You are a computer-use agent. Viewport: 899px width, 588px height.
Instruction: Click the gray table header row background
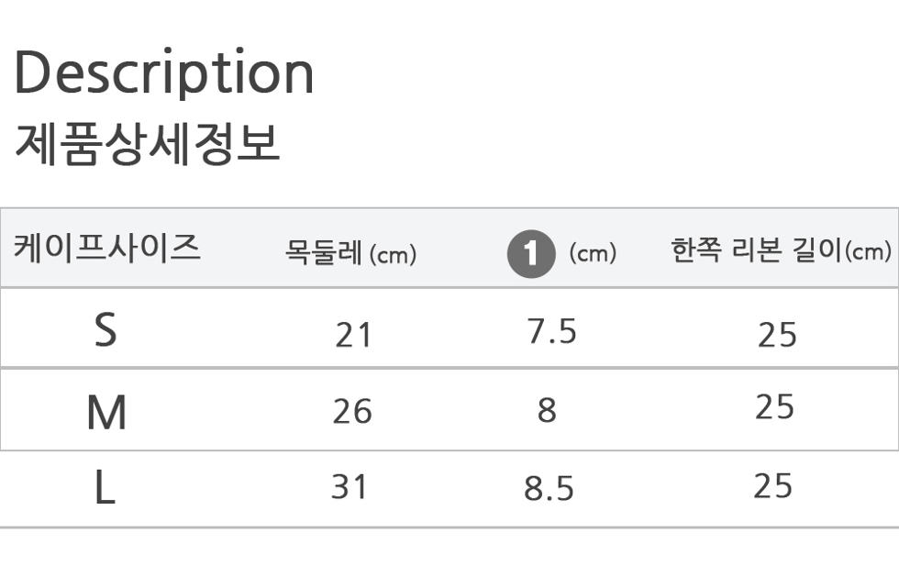pos(449,249)
